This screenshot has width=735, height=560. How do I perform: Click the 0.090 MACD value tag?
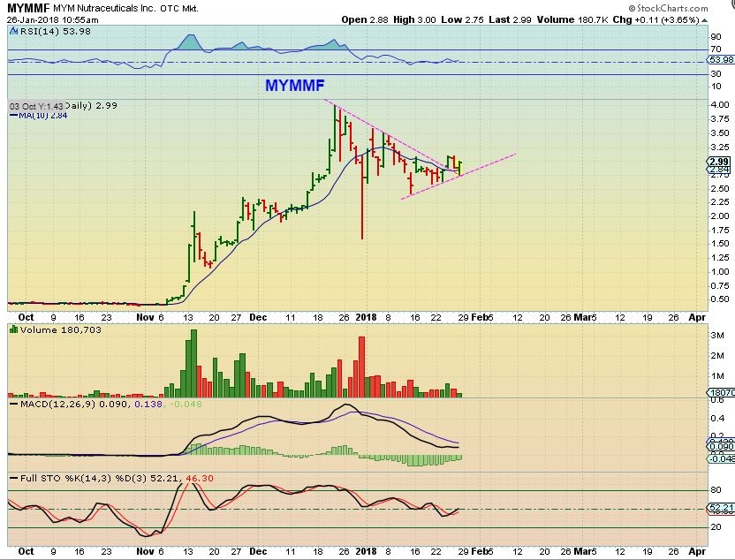(722, 449)
